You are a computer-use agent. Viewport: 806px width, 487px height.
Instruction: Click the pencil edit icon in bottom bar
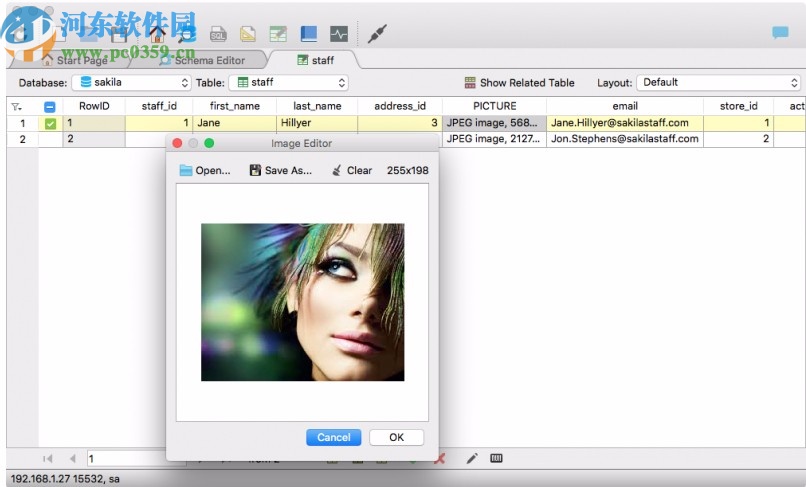pyautogui.click(x=472, y=458)
